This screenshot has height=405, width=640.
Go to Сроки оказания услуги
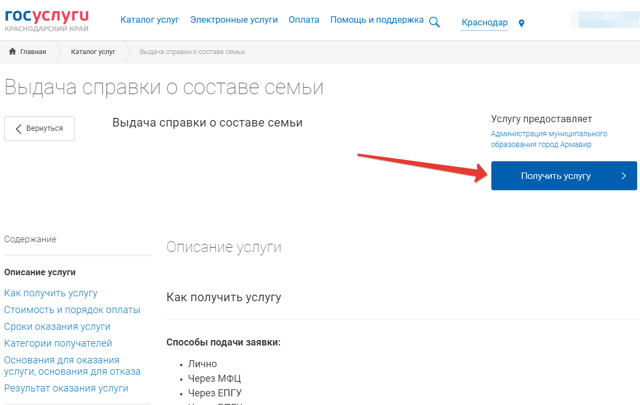[57, 327]
